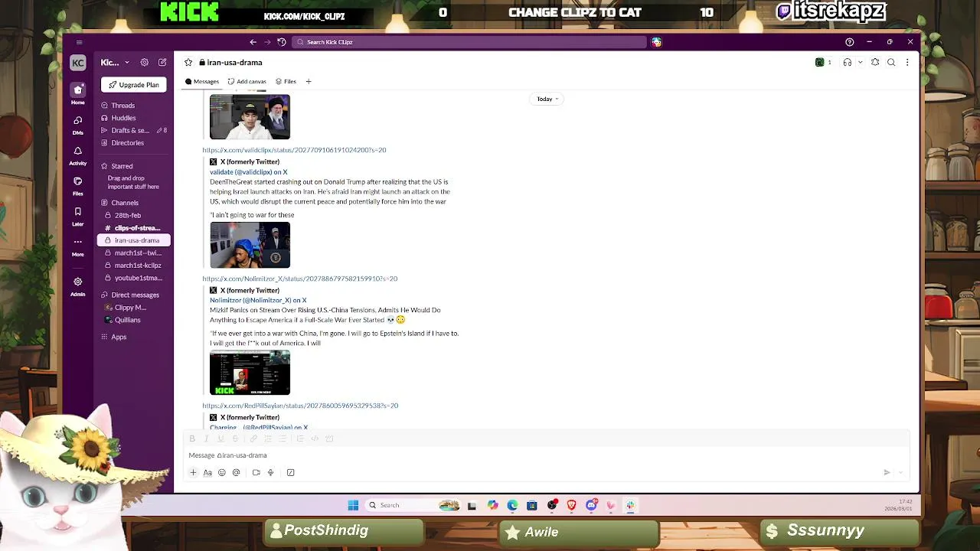
Task: Star the iran-usa-drama channel
Action: 188,63
